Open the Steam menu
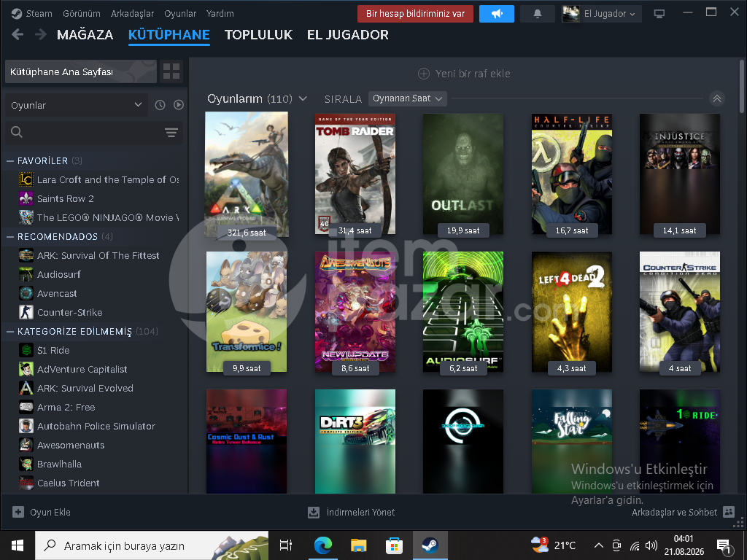 (39, 13)
